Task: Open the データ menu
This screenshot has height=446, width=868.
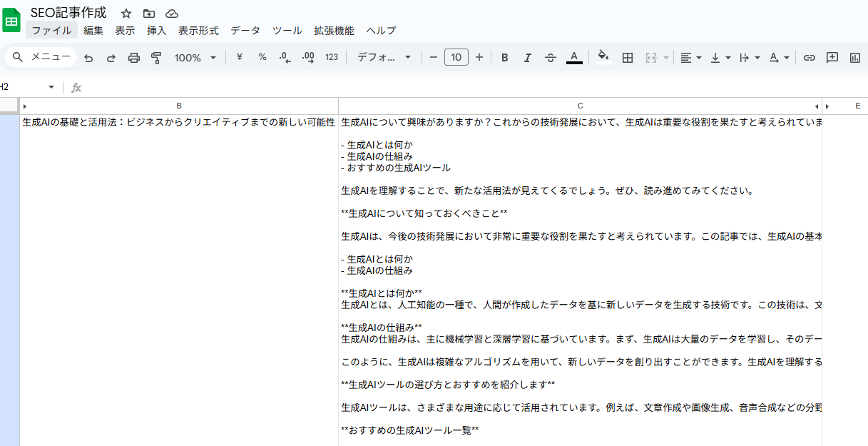Action: [245, 31]
